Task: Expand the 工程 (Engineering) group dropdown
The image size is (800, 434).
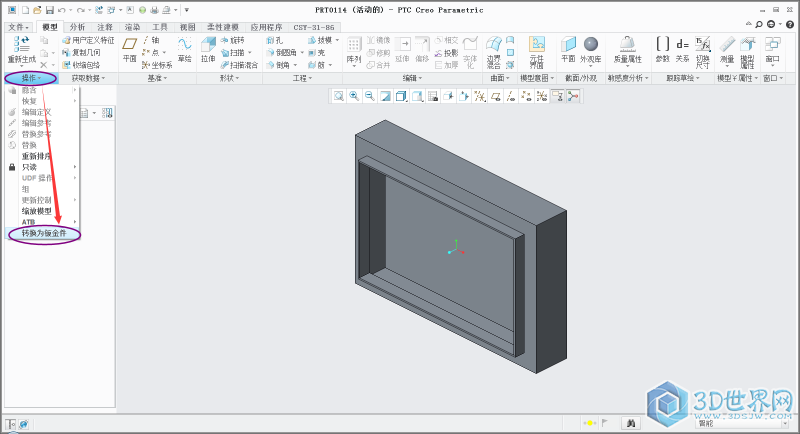Action: tap(302, 78)
